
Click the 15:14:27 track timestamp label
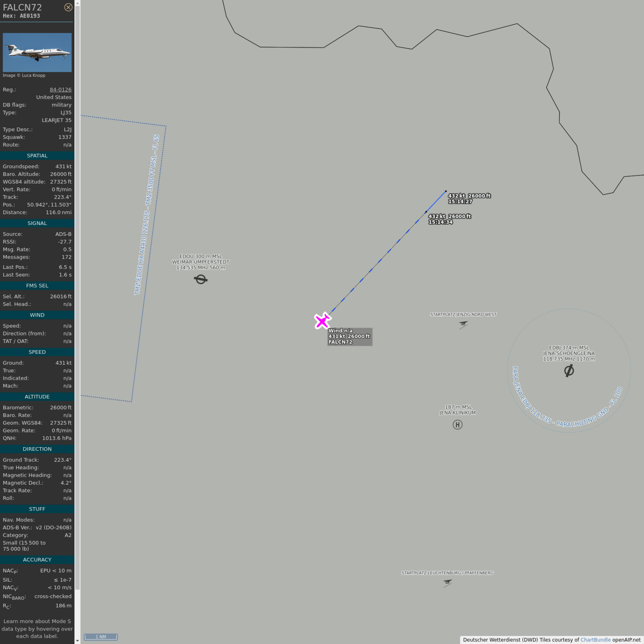coord(460,202)
